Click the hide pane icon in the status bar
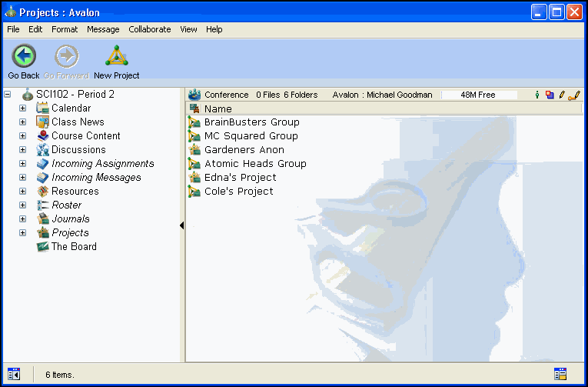Screen dimensions: 588x387 pos(14,374)
